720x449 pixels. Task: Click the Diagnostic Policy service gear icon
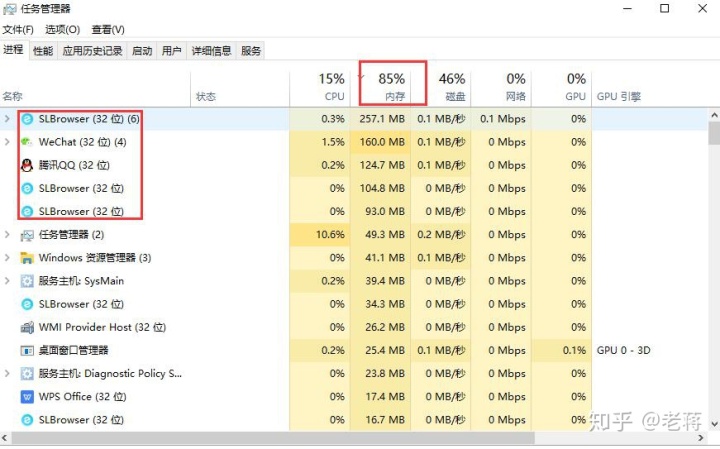click(27, 374)
